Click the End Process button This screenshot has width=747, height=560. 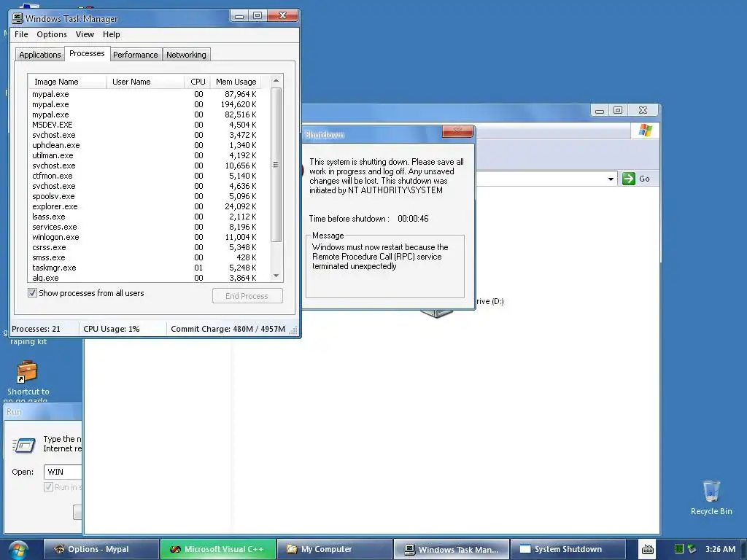(247, 296)
